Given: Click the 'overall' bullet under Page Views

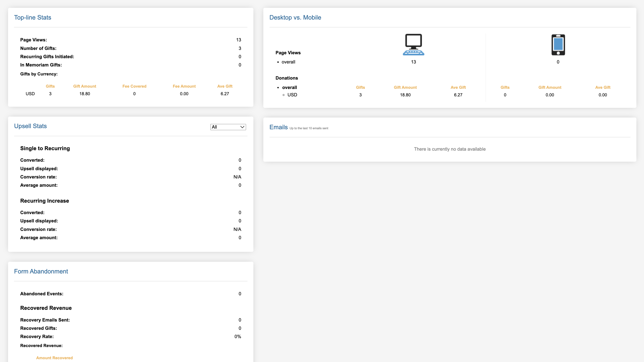Looking at the screenshot, I should [288, 62].
